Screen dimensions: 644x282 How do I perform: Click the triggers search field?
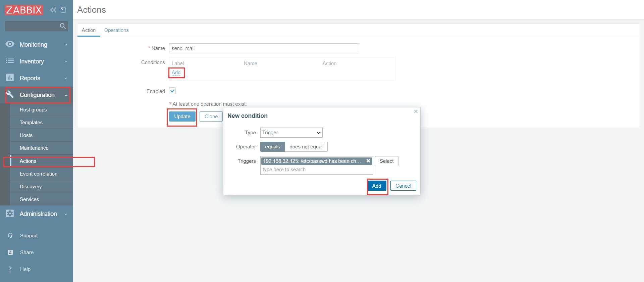tap(317, 170)
